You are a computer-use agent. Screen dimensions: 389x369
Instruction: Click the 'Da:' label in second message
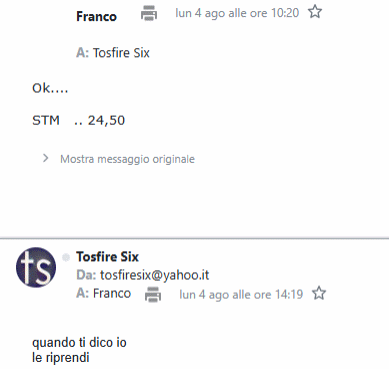pos(86,275)
